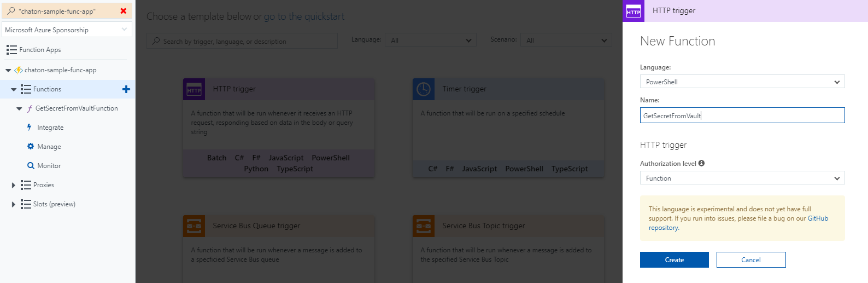Viewport: 868px width, 283px height.
Task: Click the function Name input field
Action: point(742,115)
